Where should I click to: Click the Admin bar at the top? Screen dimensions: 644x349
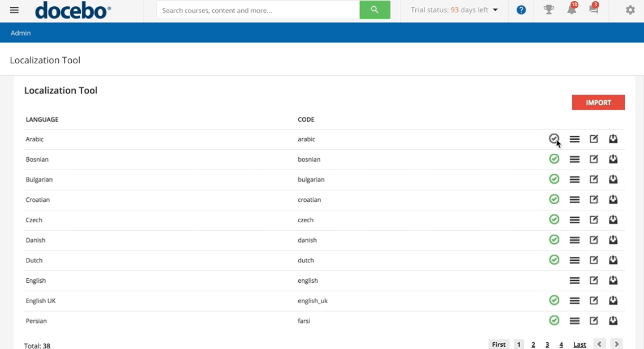pos(20,32)
